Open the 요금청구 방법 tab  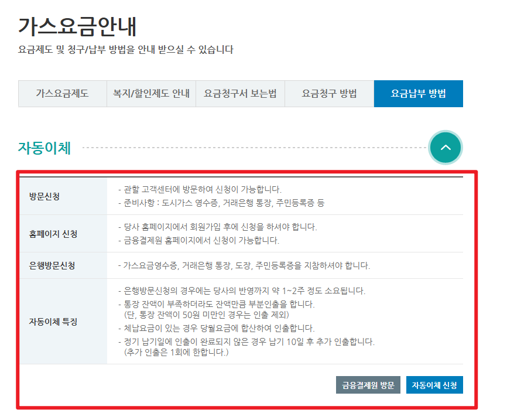pos(329,93)
